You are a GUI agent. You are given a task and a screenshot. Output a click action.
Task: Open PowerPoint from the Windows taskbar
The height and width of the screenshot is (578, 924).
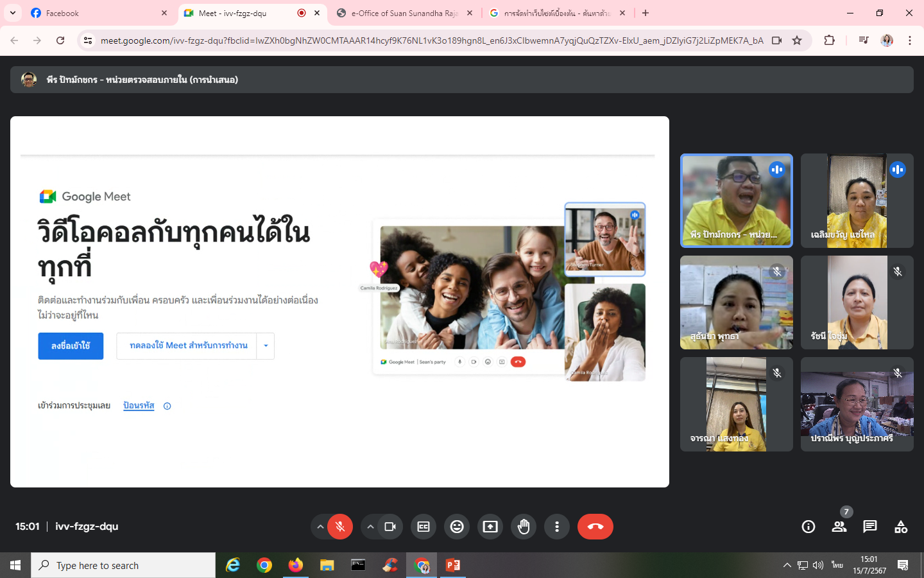[x=453, y=565]
